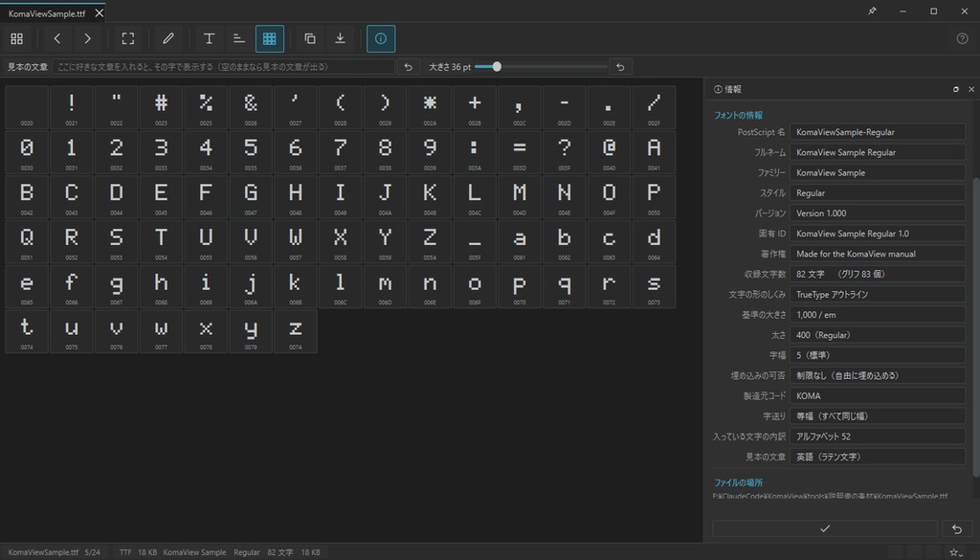Open the star favorites dropdown in status bar
Image resolution: width=980 pixels, height=560 pixels.
[956, 552]
